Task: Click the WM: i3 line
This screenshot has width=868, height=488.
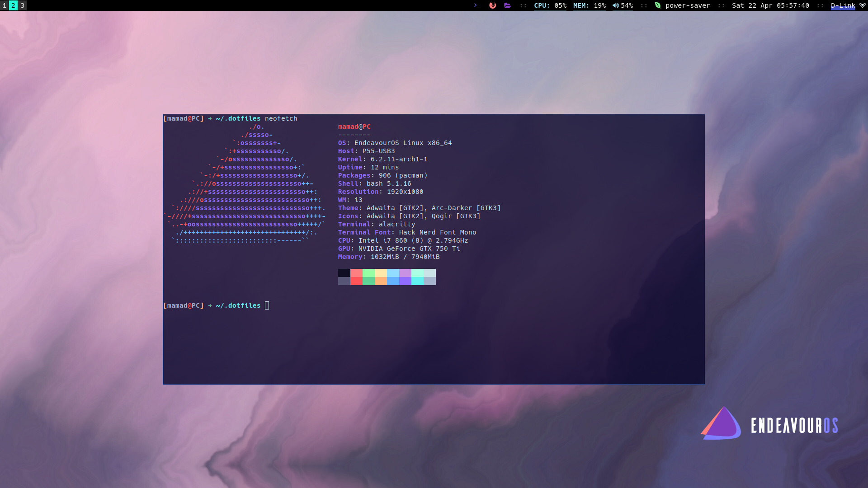Action: [350, 200]
